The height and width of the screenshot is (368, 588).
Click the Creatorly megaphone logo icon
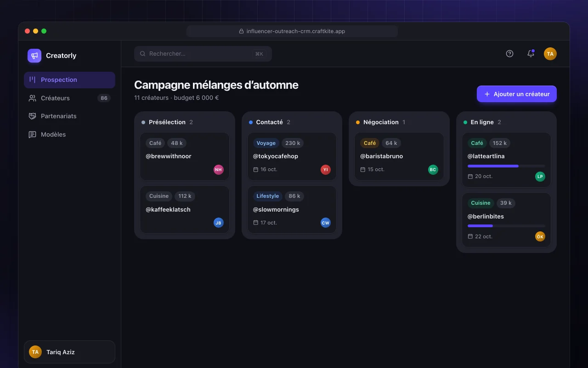[x=34, y=56]
